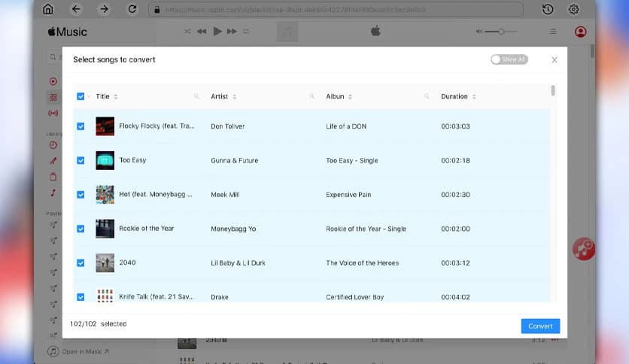Uncheck the Rookie of the Year checkbox

81,229
